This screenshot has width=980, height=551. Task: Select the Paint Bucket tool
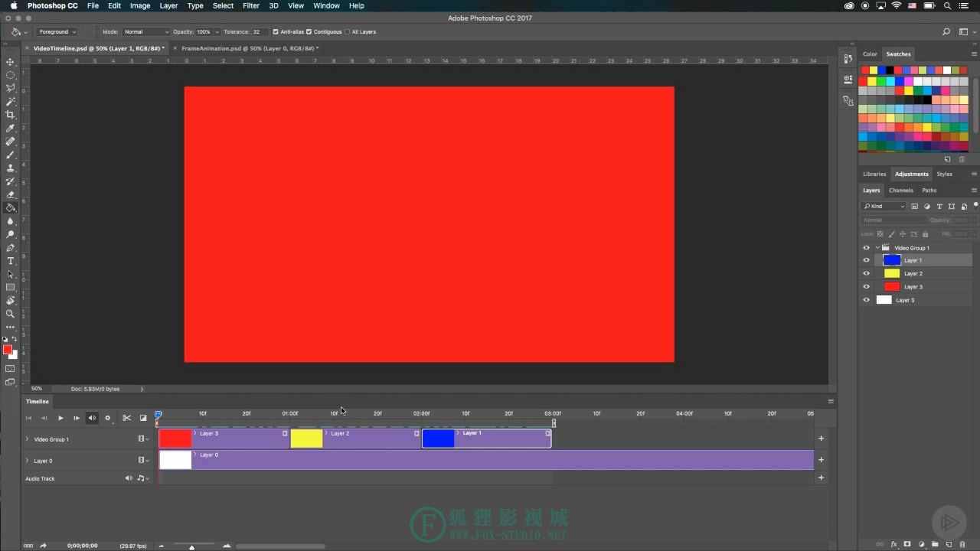pyautogui.click(x=11, y=207)
